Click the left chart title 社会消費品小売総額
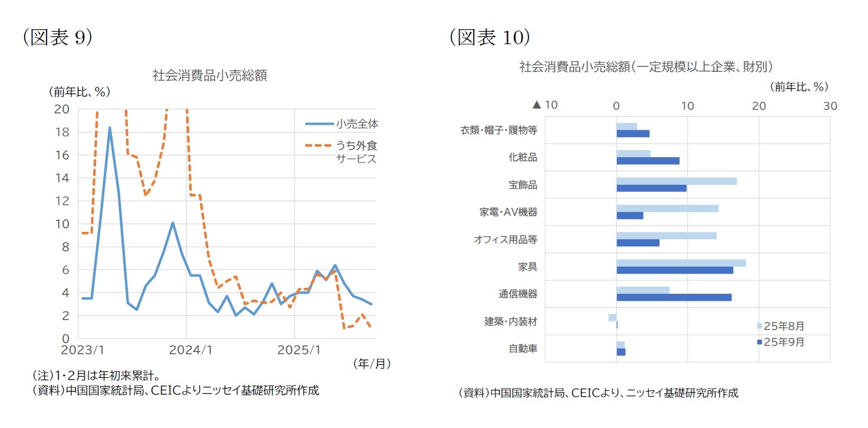868x428 pixels. point(210,76)
